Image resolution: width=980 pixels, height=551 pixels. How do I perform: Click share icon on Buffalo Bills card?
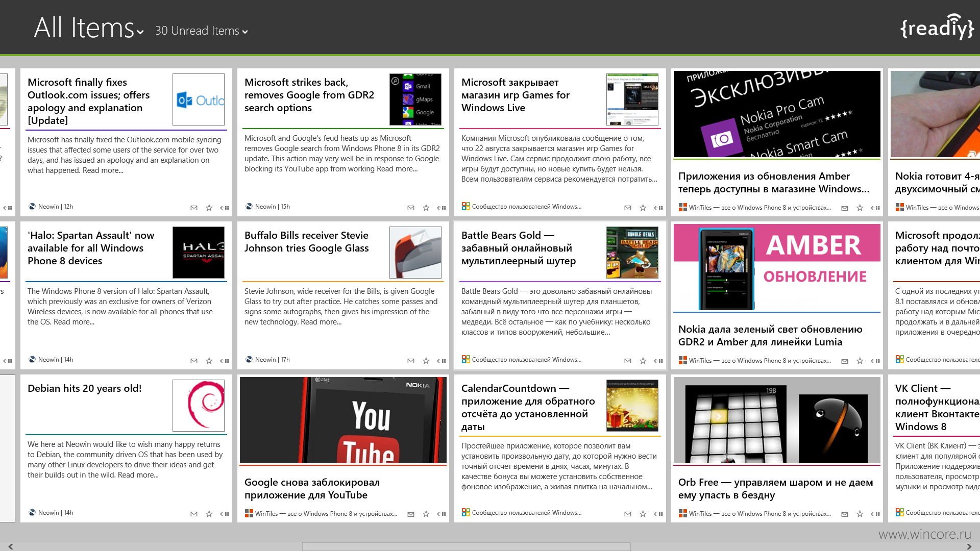tap(442, 361)
